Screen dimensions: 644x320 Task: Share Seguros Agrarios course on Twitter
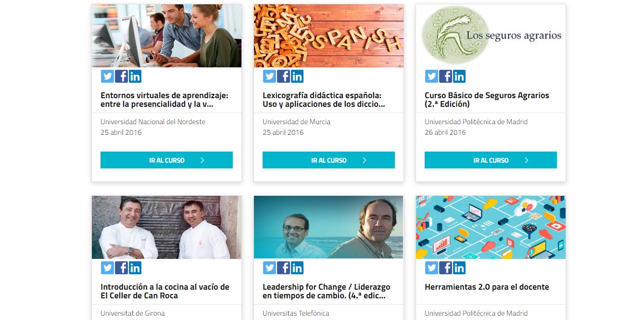(431, 76)
